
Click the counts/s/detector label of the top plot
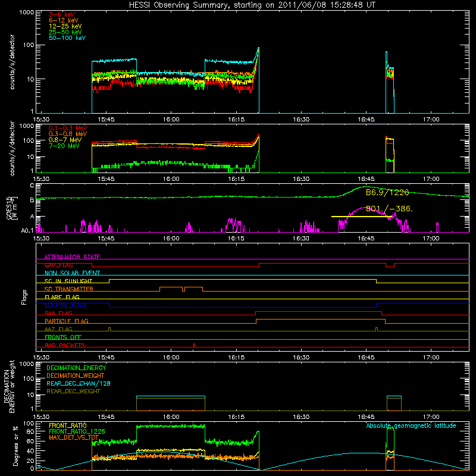12,62
